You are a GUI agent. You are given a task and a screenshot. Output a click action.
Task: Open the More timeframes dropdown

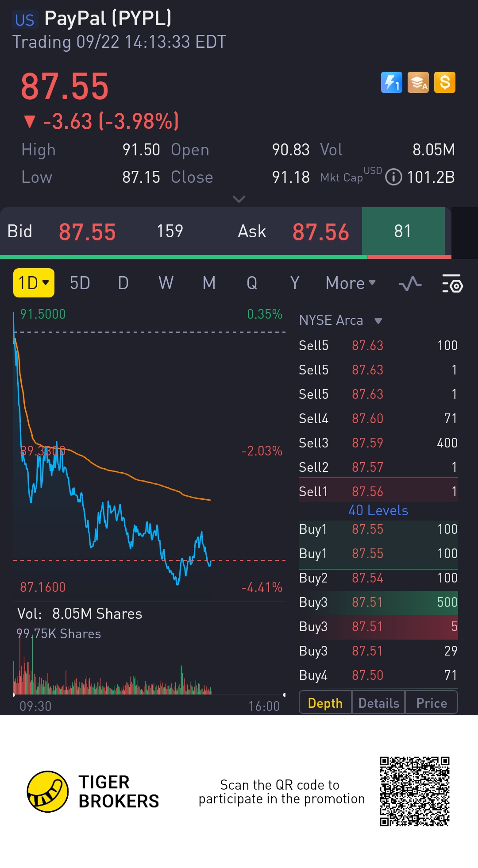pos(351,283)
